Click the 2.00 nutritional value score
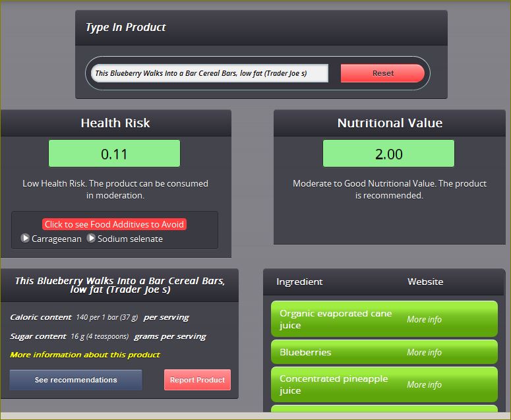 [388, 154]
